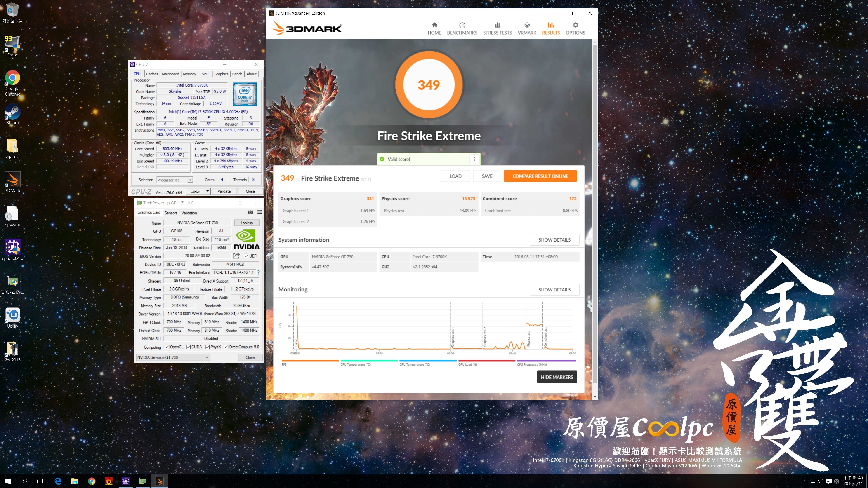Viewport: 868px width, 488px height.
Task: Open the GPU-Z.1.9 desktop icon
Action: (12, 284)
